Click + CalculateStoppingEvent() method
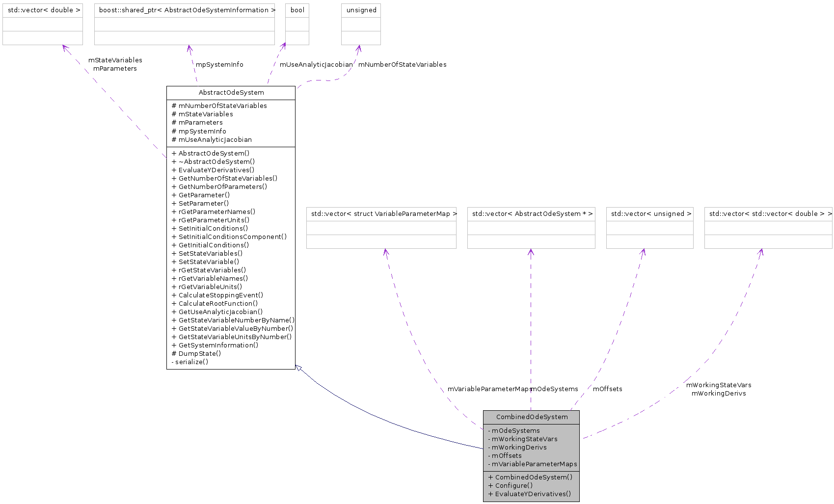Viewport: 834px width, 504px height. [217, 295]
